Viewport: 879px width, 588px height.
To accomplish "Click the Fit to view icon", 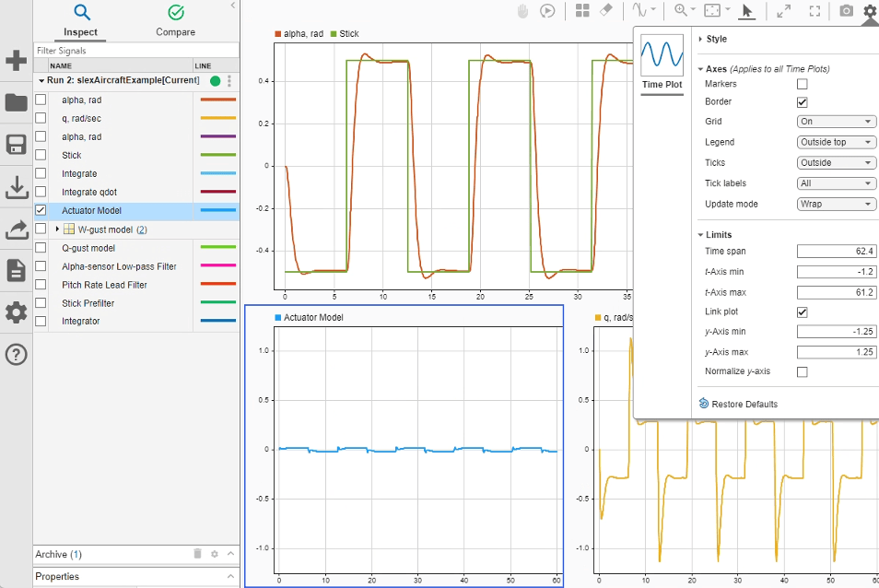I will click(712, 11).
